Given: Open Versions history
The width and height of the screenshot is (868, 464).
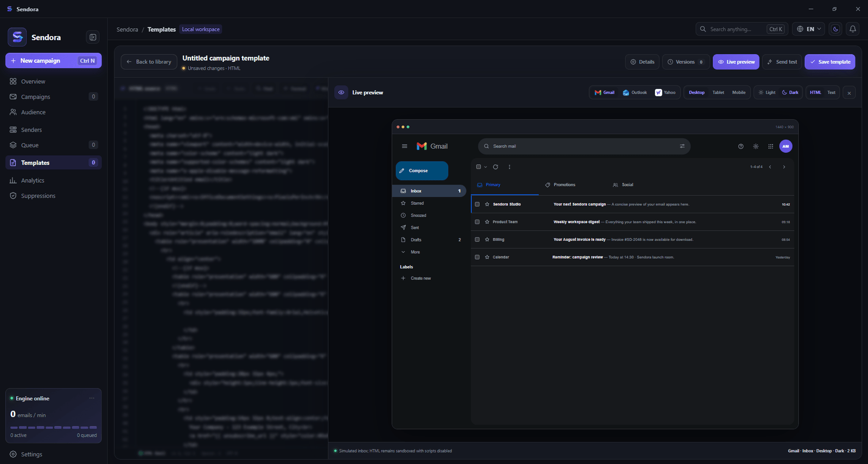Looking at the screenshot, I should tap(686, 62).
